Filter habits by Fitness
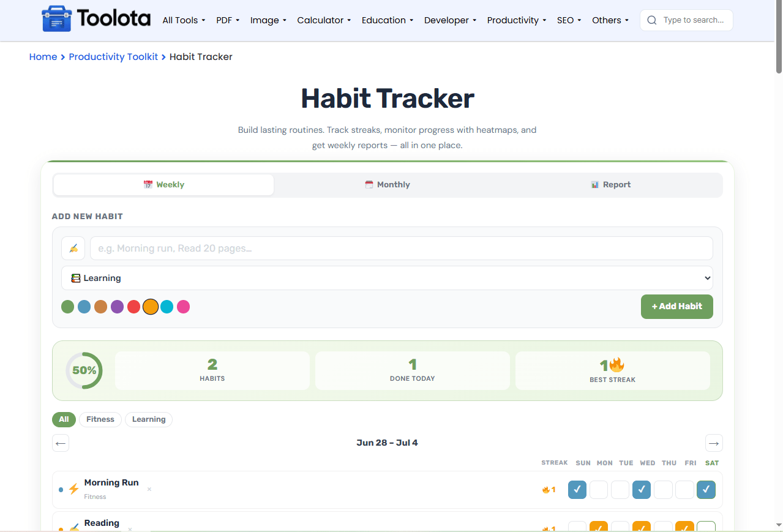This screenshot has width=783, height=532. click(x=100, y=419)
